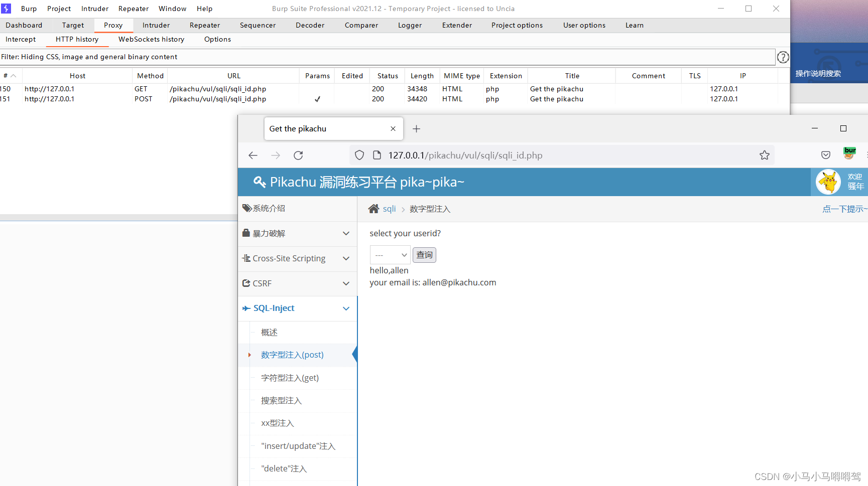Open the Burp filter bar settings

pos(388,57)
